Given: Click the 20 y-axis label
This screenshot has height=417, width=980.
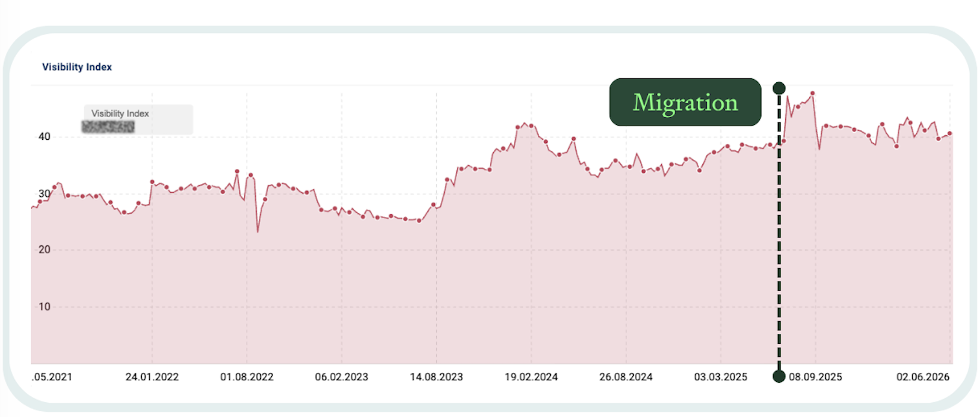Looking at the screenshot, I should (x=43, y=250).
